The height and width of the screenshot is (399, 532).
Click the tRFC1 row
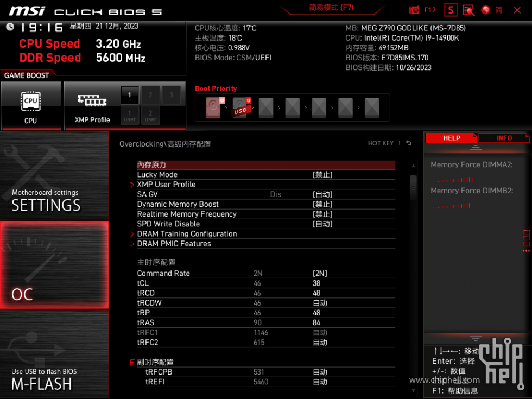(x=266, y=332)
